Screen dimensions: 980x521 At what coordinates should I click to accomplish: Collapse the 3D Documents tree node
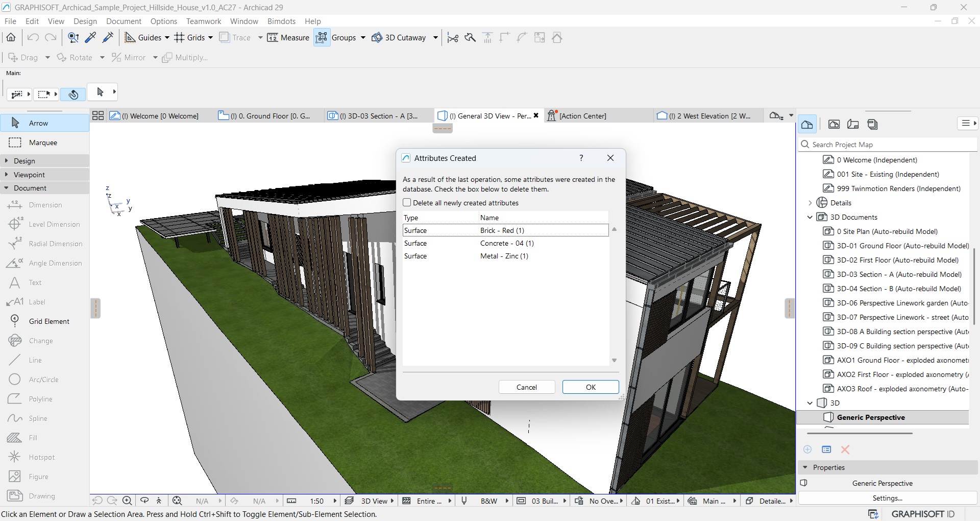click(810, 217)
